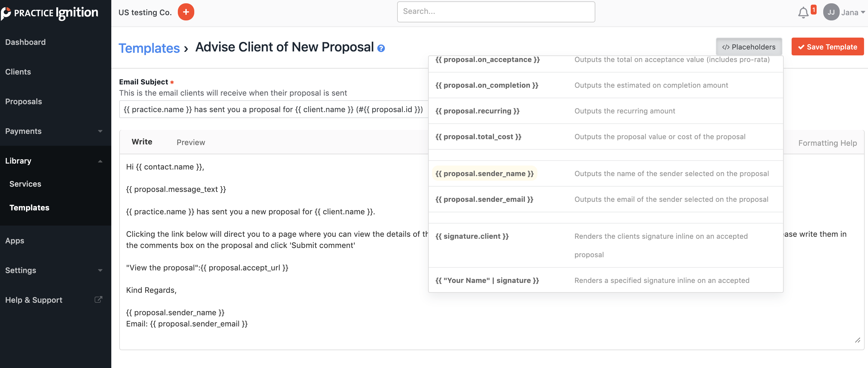Click the text area resize handle

857,340
